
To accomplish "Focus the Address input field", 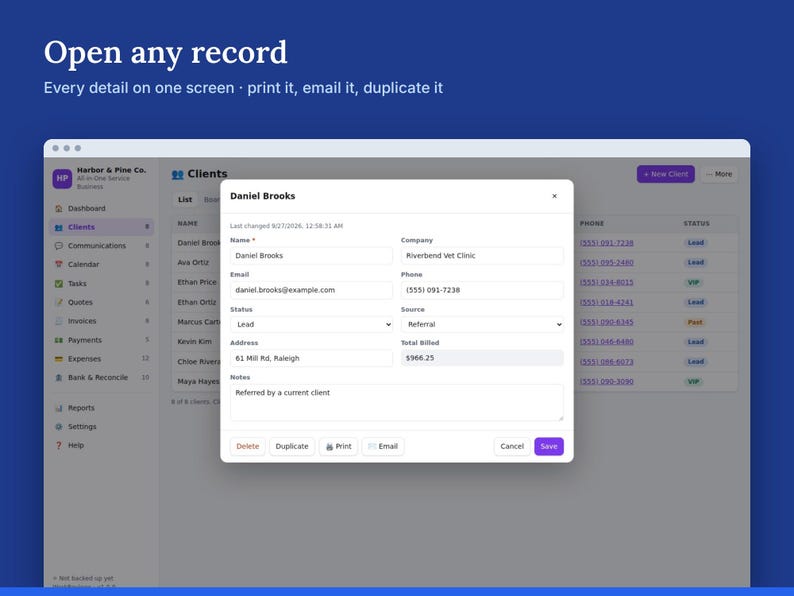I will tap(311, 358).
